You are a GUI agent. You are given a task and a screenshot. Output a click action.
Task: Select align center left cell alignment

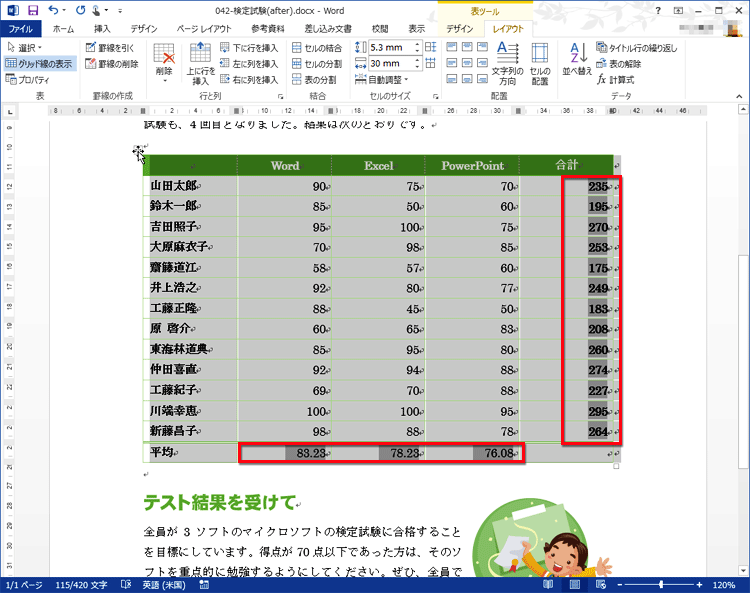pyautogui.click(x=452, y=63)
